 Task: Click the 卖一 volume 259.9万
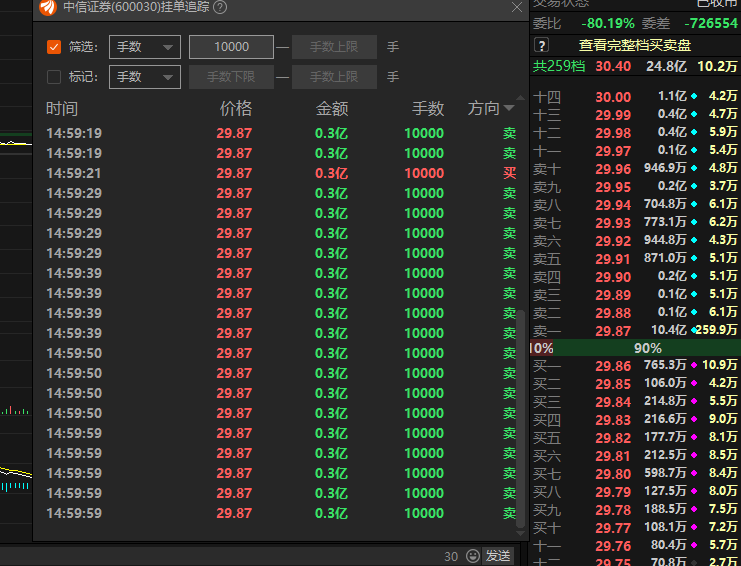click(x=716, y=329)
